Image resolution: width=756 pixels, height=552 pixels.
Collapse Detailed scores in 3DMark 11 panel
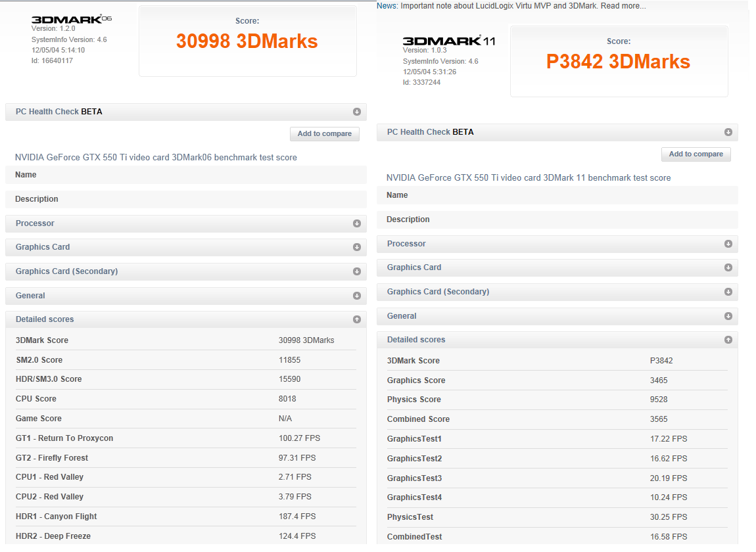[728, 340]
